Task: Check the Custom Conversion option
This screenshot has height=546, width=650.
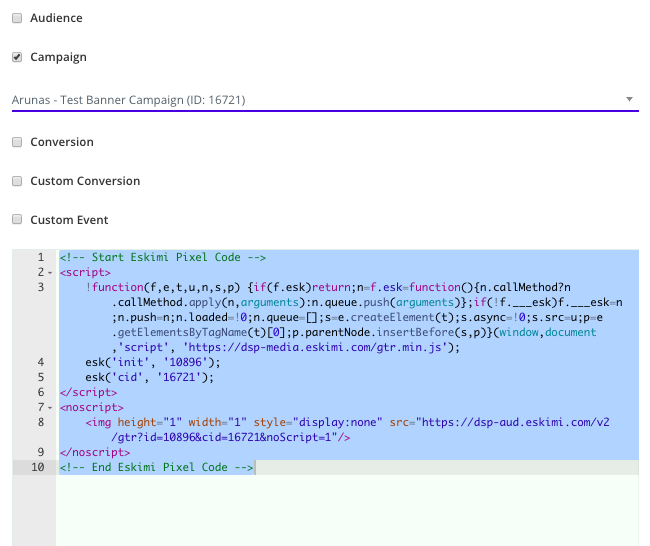Action: pyautogui.click(x=17, y=181)
